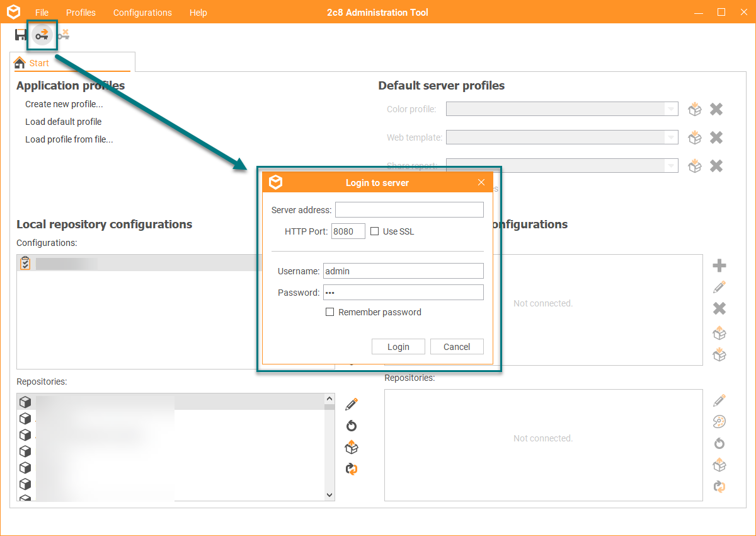Image resolution: width=756 pixels, height=536 pixels.
Task: Open the Web template dropdown
Action: point(670,137)
